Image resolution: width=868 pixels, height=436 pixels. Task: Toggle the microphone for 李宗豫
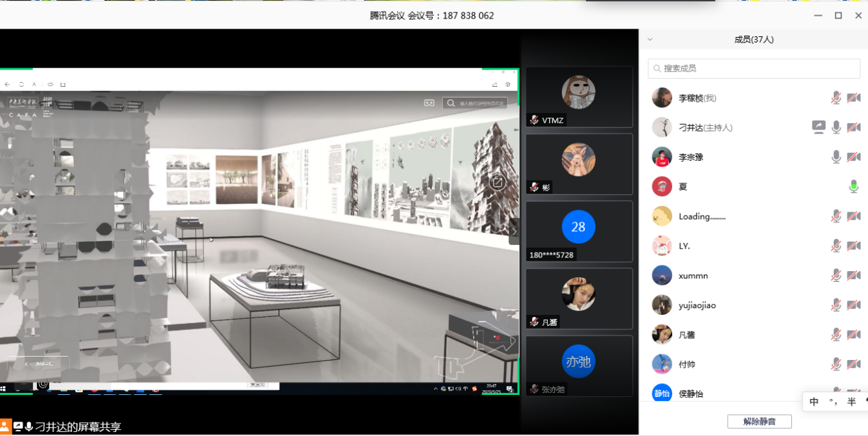point(836,157)
